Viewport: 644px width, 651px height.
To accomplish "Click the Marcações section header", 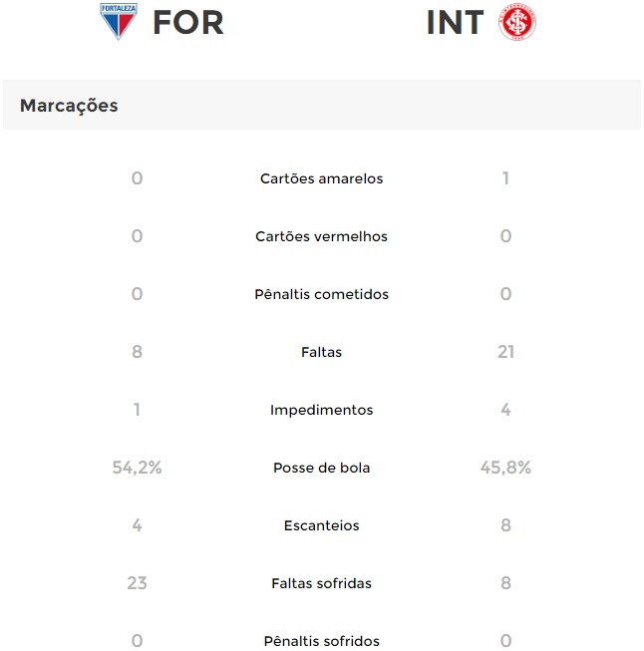I will 69,106.
